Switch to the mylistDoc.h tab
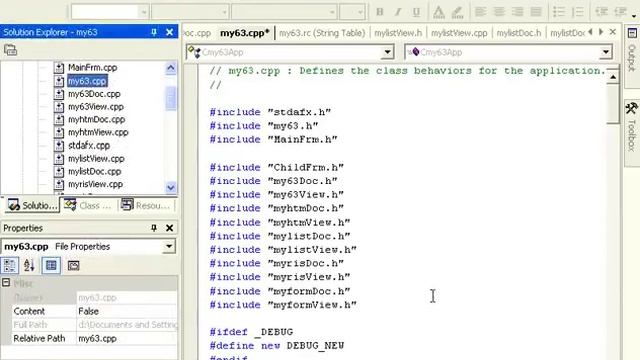Image resolution: width=640 pixels, height=360 pixels. pos(519,33)
